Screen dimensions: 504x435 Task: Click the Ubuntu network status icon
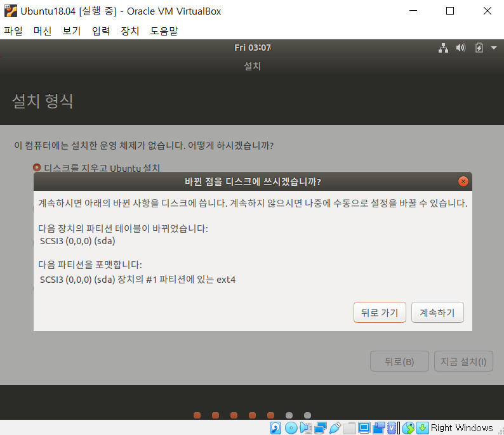pyautogui.click(x=443, y=48)
